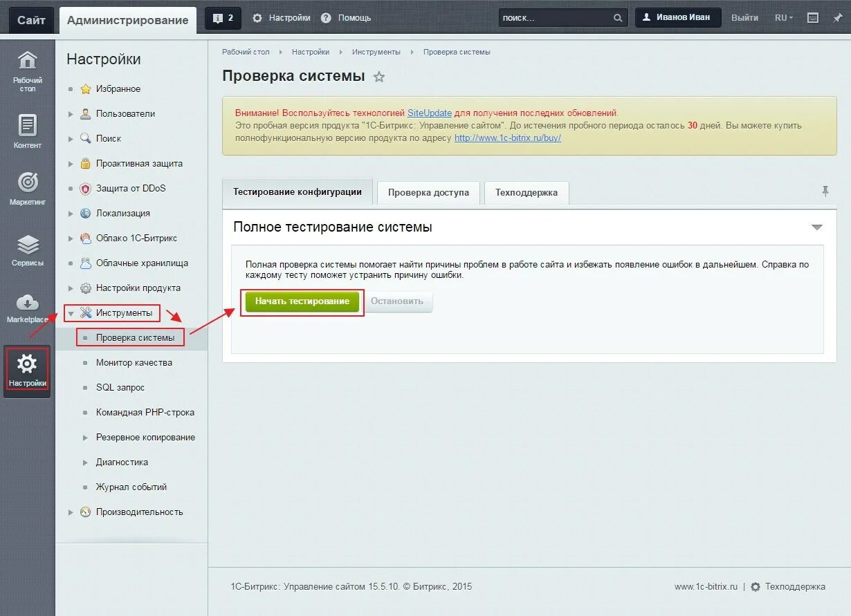Open the SiteUpdate link in the warning
Image resolution: width=851 pixels, height=616 pixels.
[x=430, y=113]
